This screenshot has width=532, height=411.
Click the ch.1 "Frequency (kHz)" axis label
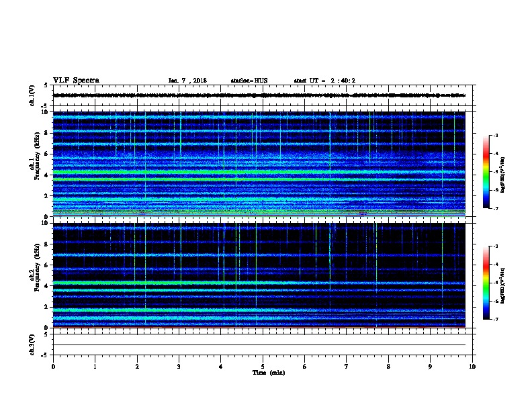(x=37, y=156)
